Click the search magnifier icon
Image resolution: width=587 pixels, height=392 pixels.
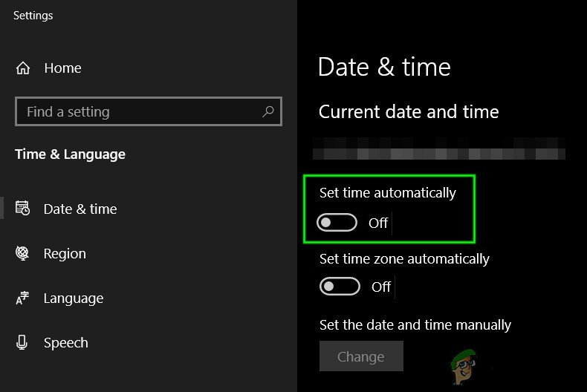(268, 111)
